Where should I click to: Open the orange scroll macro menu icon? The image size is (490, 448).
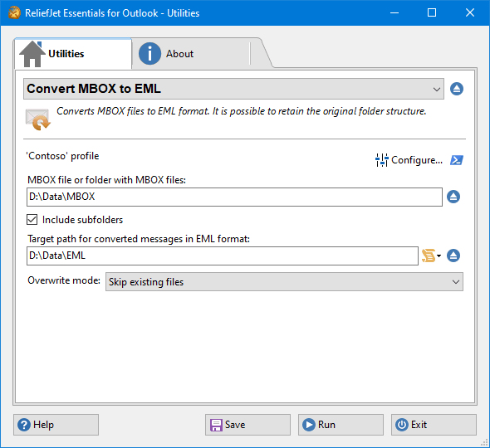pyautogui.click(x=431, y=256)
